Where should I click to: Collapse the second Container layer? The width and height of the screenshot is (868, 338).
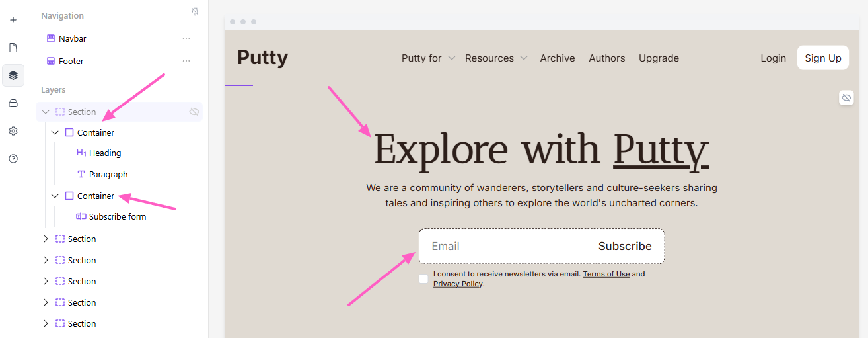[x=55, y=196]
